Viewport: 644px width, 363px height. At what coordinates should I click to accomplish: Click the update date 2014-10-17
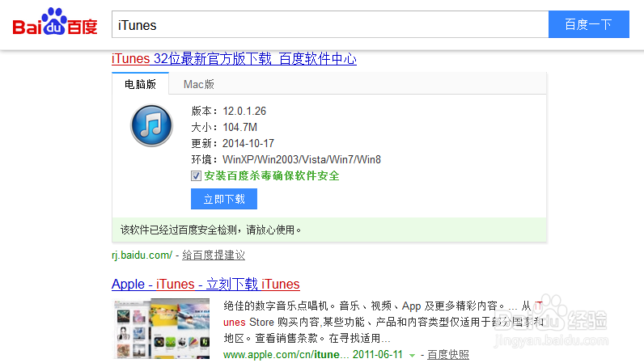tap(248, 143)
